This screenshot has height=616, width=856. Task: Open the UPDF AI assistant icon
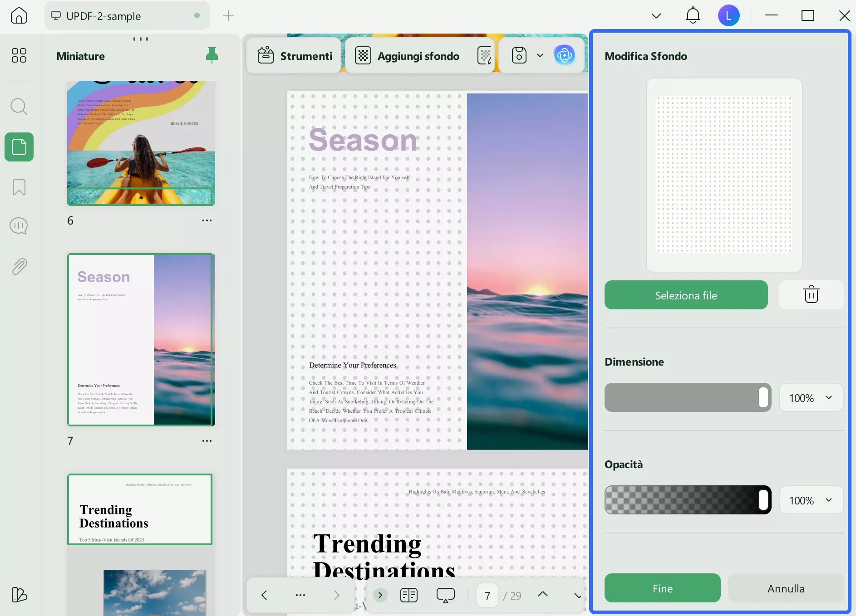[x=564, y=55]
